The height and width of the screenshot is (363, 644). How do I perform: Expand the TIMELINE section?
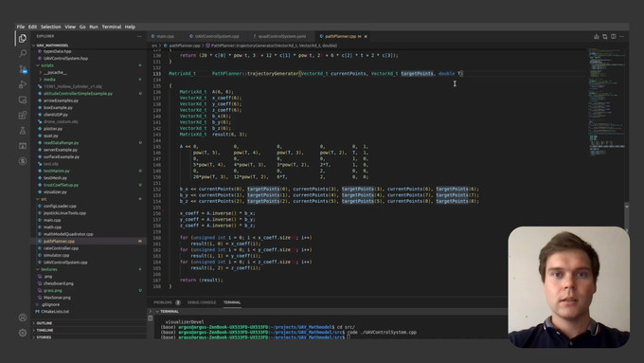click(x=45, y=330)
